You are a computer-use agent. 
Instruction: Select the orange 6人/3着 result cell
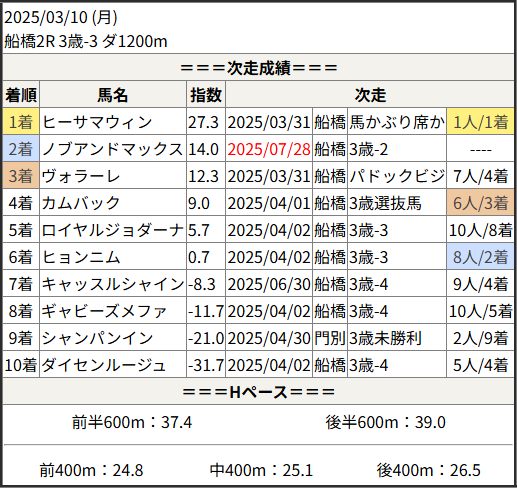tap(480, 203)
